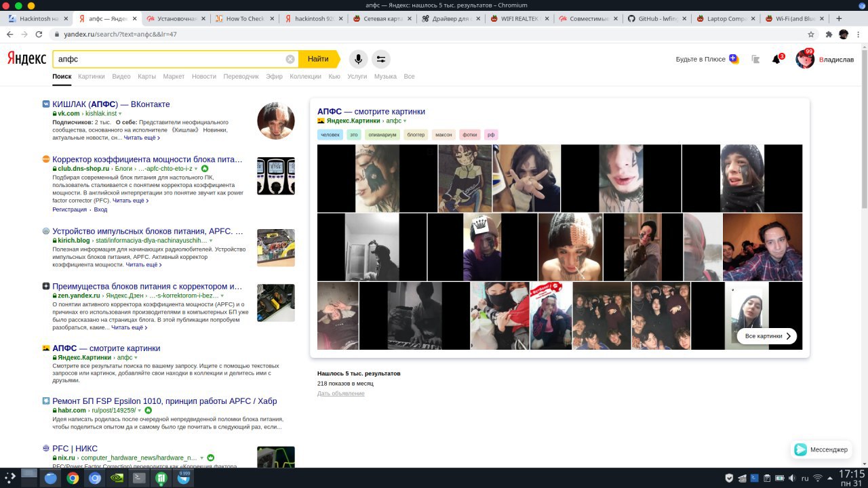Switch to the Маркет search tab

click(x=174, y=77)
